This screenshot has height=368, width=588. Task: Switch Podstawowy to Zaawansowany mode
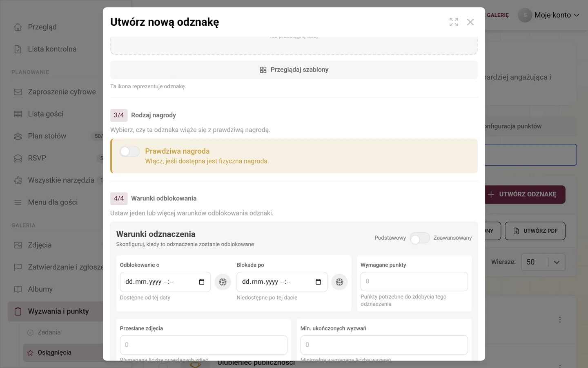click(x=420, y=238)
